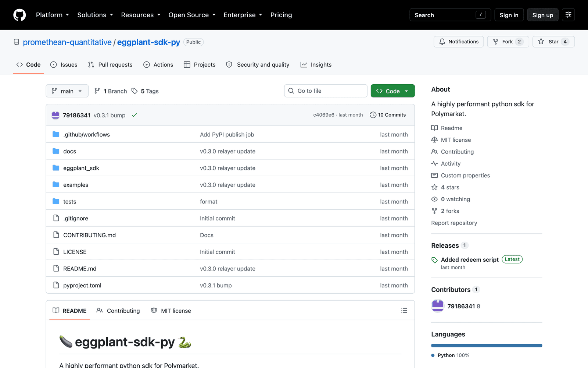Click the Go to file input
588x368 pixels.
(326, 91)
